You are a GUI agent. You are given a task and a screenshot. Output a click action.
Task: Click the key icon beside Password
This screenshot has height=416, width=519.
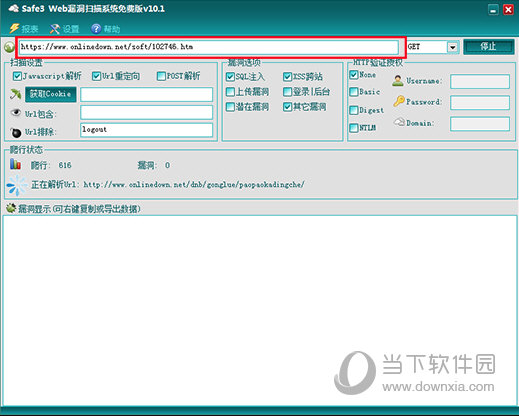pos(399,101)
